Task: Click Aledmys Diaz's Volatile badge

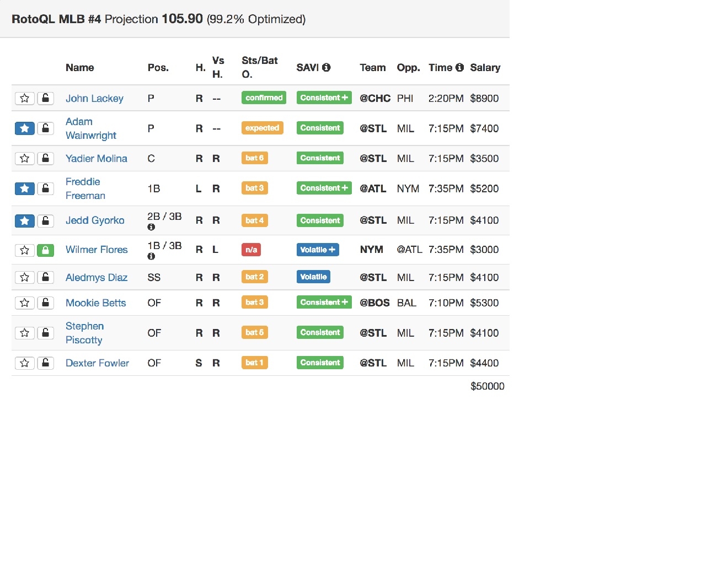Action: (313, 277)
